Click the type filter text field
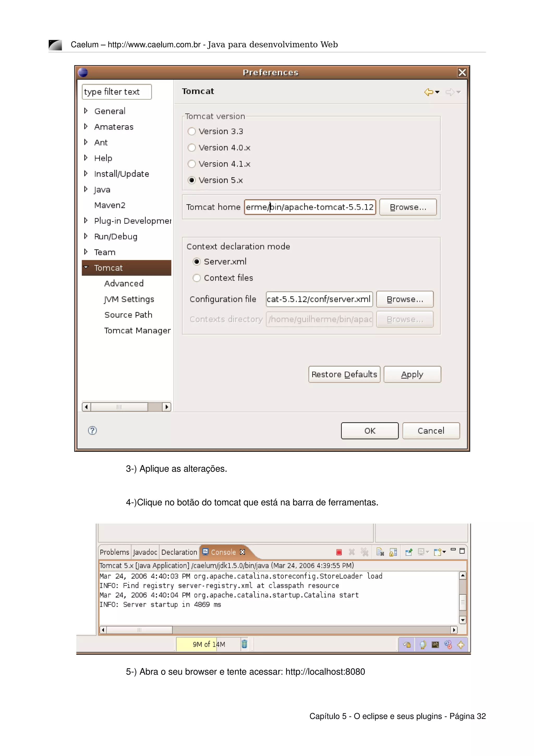 117,92
